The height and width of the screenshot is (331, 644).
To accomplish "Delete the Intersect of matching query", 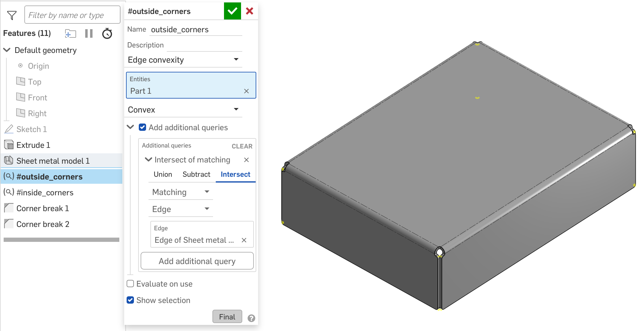I will 247,160.
